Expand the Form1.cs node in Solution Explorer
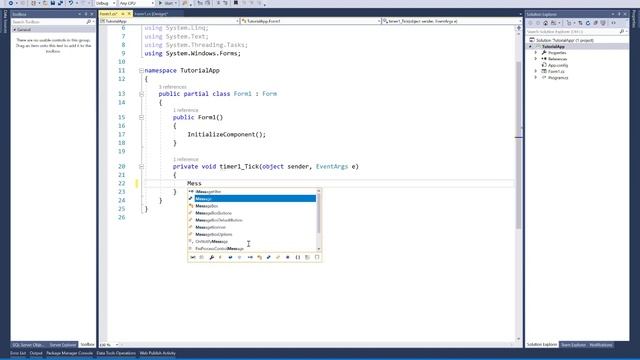640x360 pixels. [x=536, y=71]
